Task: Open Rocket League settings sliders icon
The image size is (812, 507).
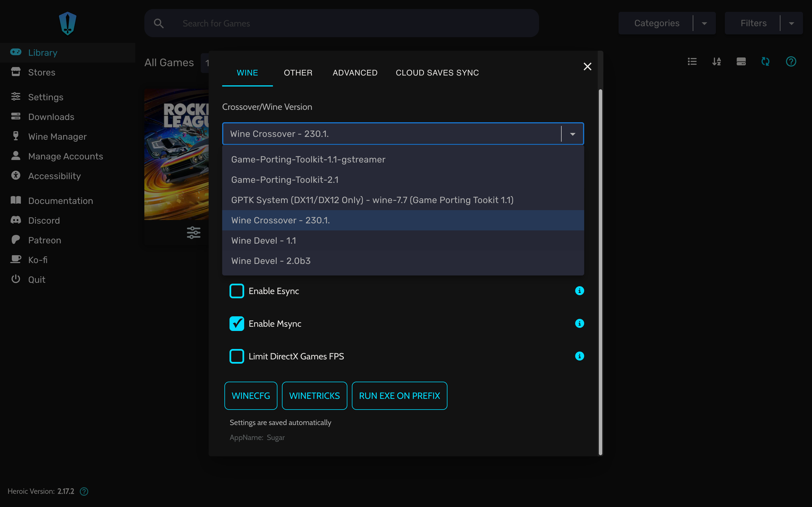Action: (x=194, y=232)
